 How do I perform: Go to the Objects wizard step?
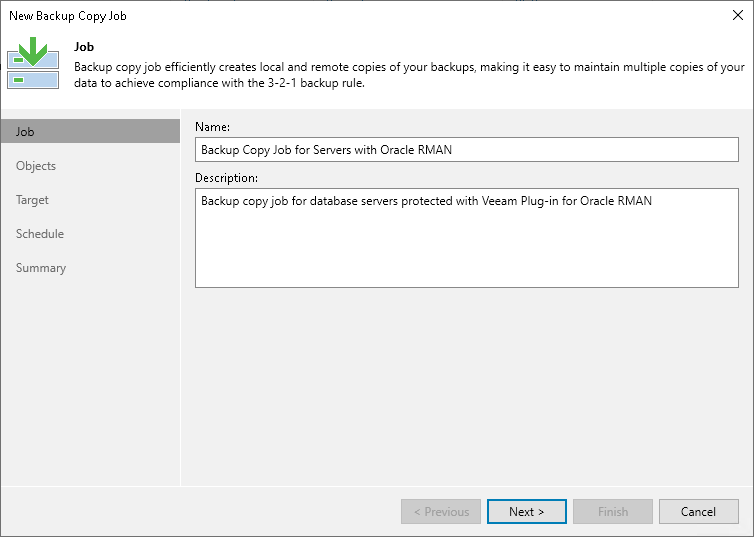tap(36, 166)
